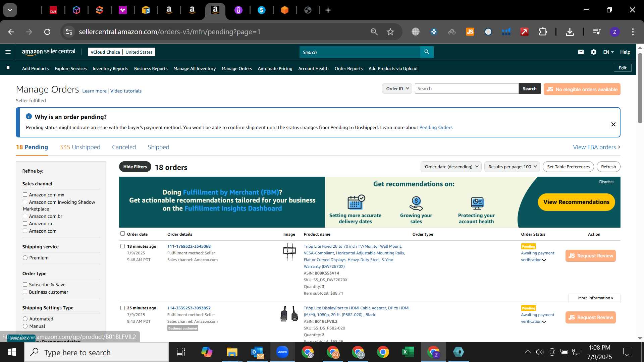This screenshot has width=644, height=362.
Task: Check the Amazon.com sales channel filter
Action: [x=25, y=231]
